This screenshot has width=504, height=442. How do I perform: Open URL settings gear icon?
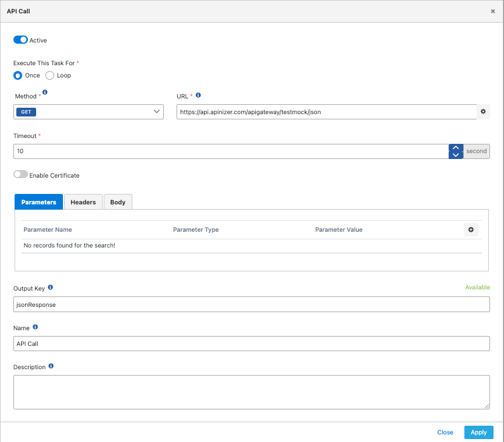[483, 112]
